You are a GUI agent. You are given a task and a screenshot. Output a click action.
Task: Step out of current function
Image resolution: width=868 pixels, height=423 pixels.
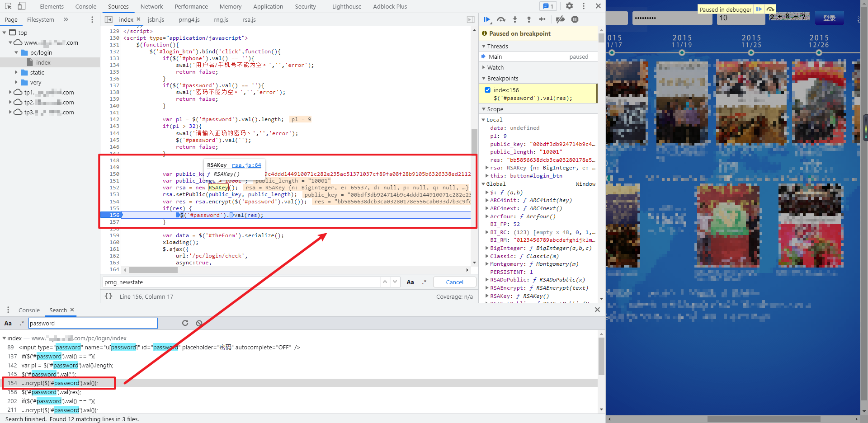pos(529,19)
